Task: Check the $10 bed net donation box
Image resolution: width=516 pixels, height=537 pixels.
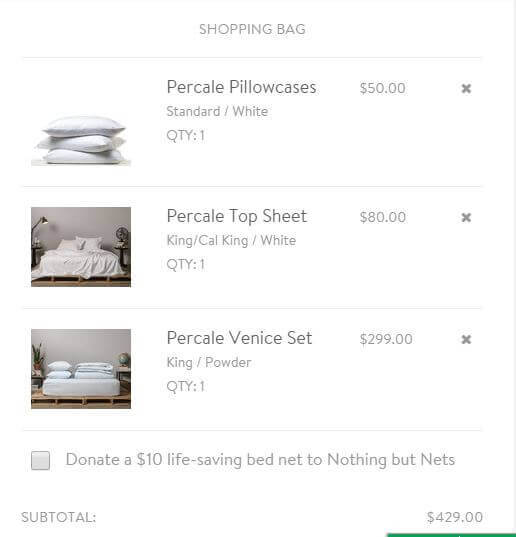Action: tap(40, 460)
